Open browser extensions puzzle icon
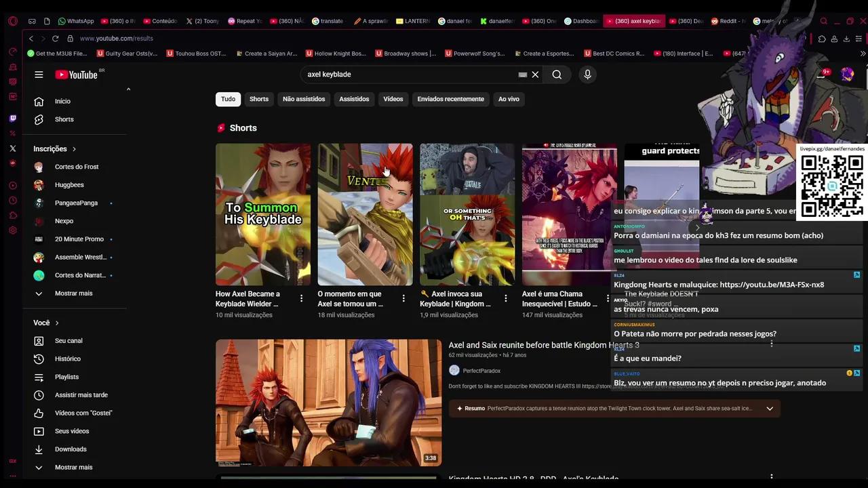This screenshot has height=488, width=868. [x=822, y=39]
